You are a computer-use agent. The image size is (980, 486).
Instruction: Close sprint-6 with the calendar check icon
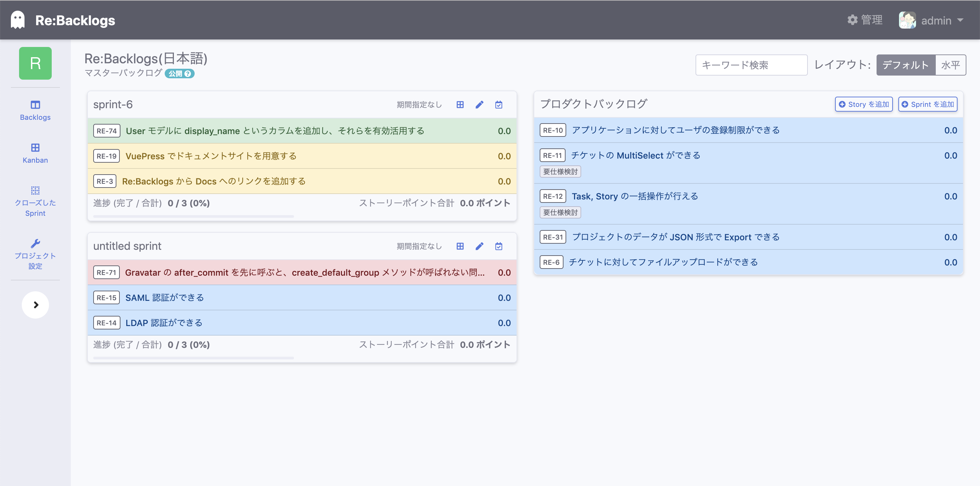click(x=499, y=105)
